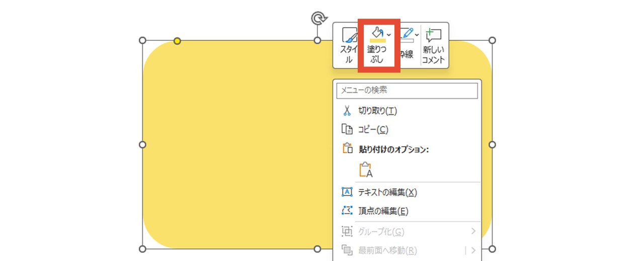
Task: Click the clipboard icon beside 貼り付けのオプション
Action: pos(347,148)
